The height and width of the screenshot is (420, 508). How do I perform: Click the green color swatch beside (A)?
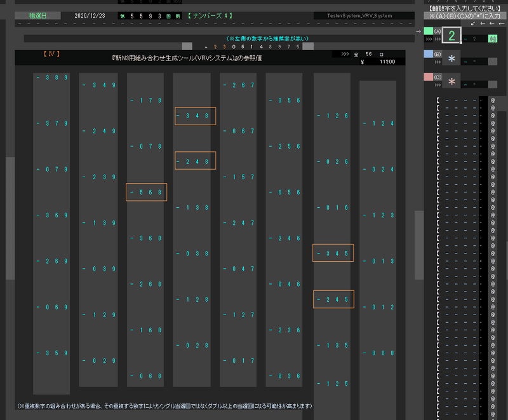click(428, 31)
